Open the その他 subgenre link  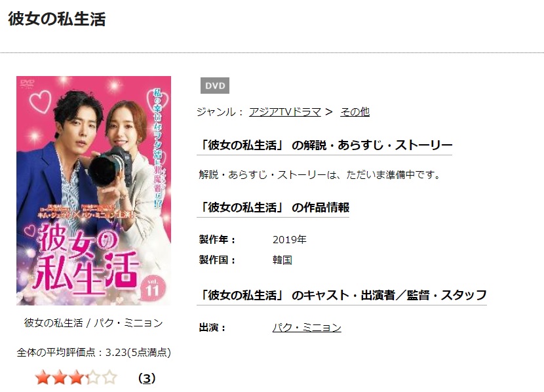[355, 112]
